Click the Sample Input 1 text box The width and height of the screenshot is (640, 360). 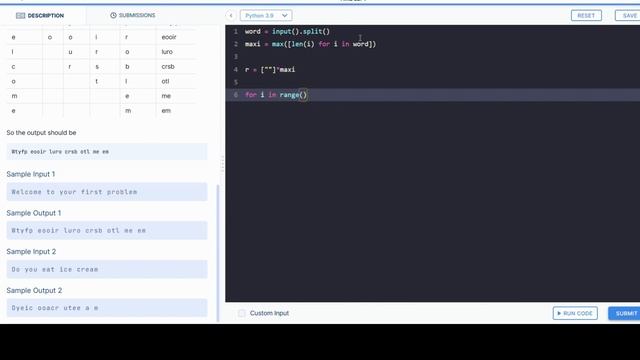pos(107,192)
